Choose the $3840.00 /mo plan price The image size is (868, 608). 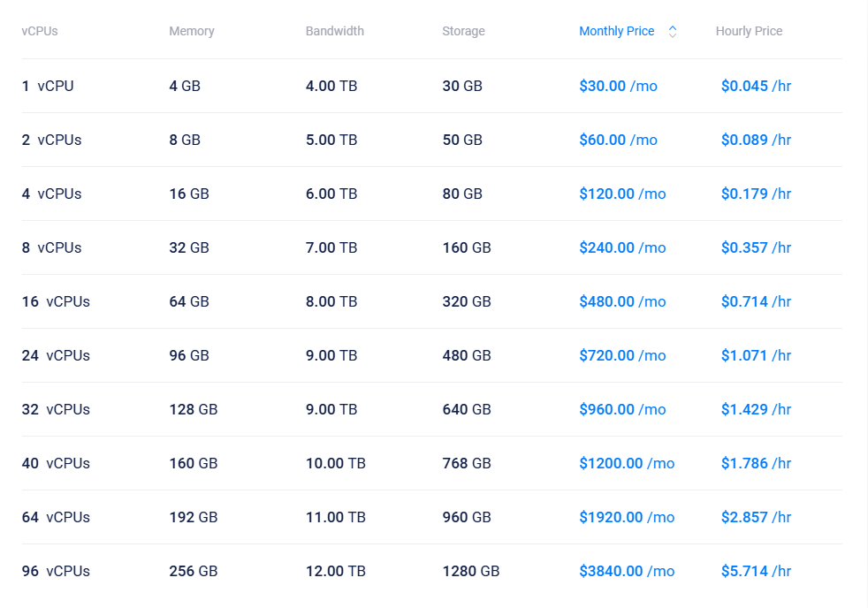click(627, 571)
